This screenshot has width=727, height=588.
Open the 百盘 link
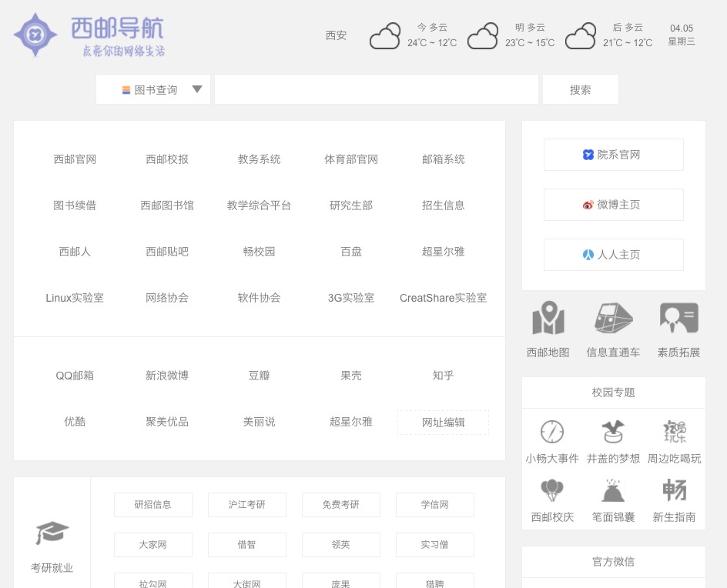coord(351,252)
